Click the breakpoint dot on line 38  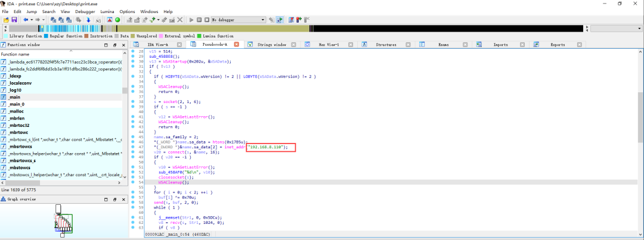(132, 101)
